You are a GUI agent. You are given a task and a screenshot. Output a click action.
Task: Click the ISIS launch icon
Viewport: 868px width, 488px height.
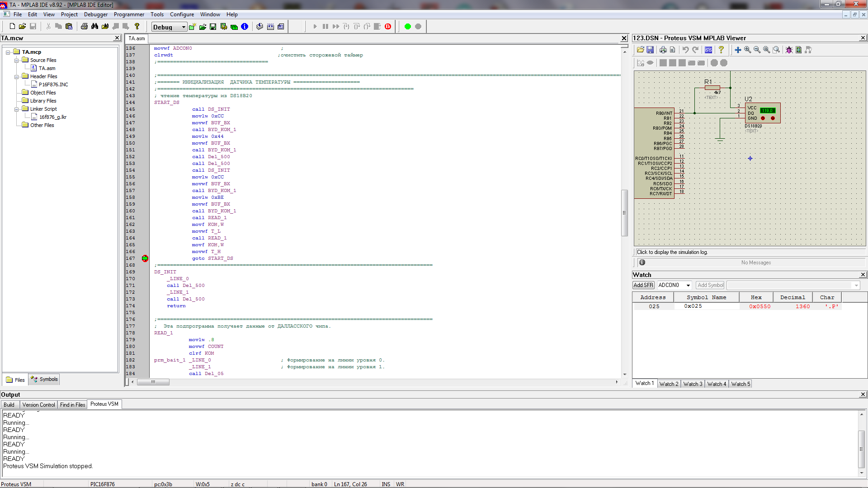point(708,50)
